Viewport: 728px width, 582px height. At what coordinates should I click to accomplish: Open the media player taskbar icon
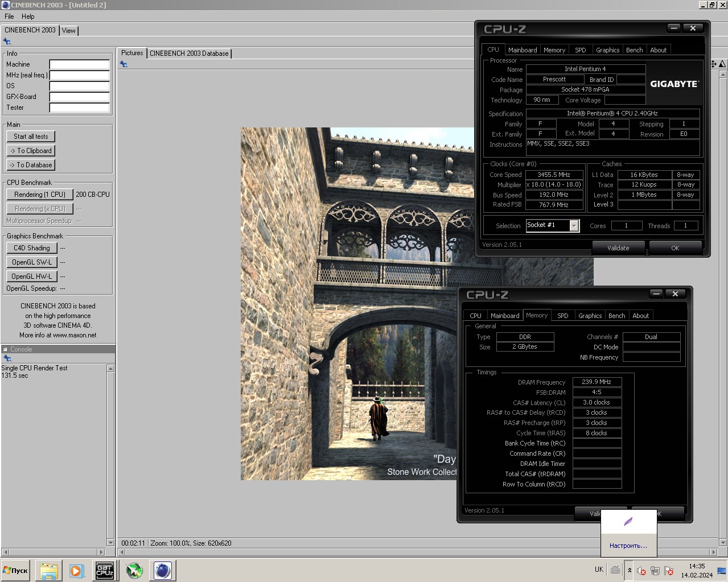(76, 571)
